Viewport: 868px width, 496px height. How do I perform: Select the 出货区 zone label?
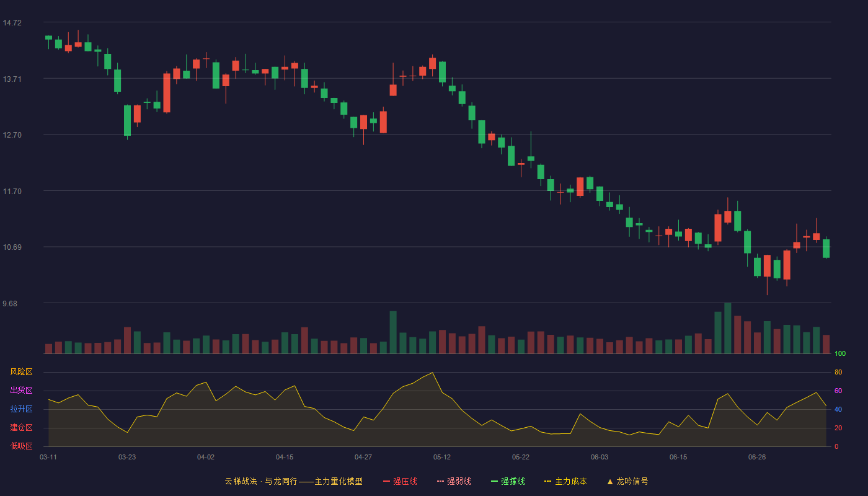[x=22, y=391]
